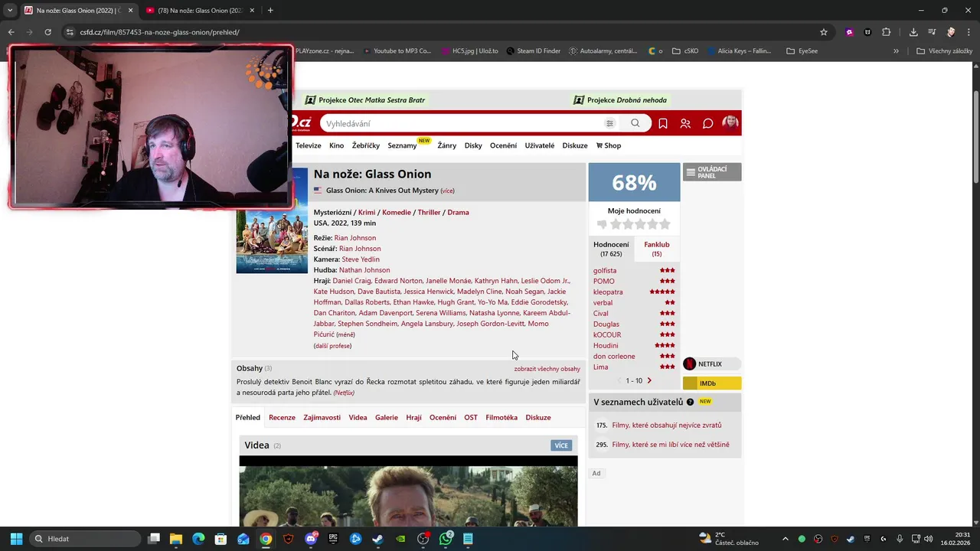The width and height of the screenshot is (980, 551).
Task: Click the trash rating icon under Moje hodnocení
Action: point(602,224)
